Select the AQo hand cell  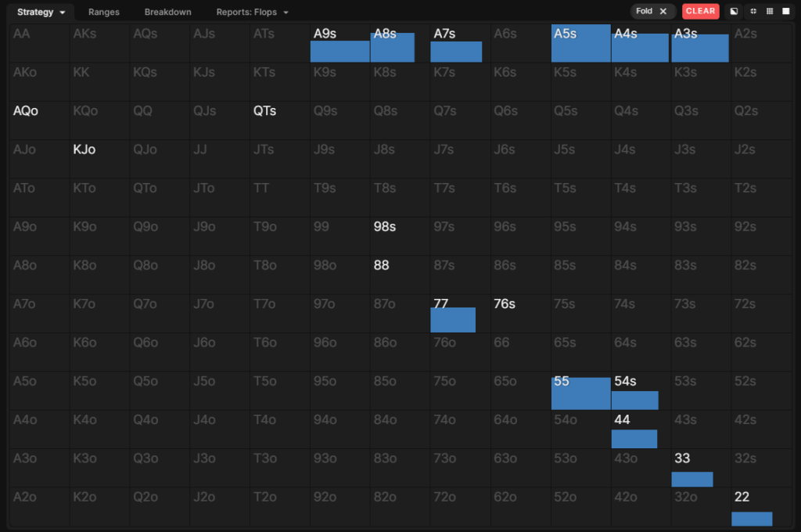click(x=40, y=120)
